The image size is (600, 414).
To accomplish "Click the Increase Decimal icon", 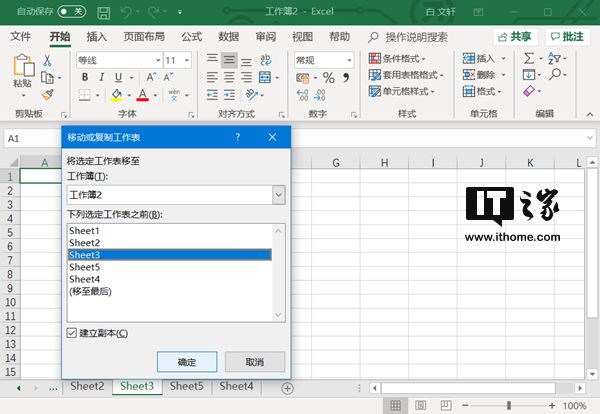I will pyautogui.click(x=302, y=95).
